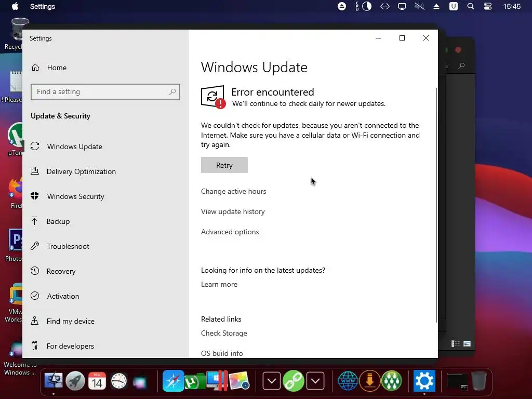Click the magnifier in Find a setting box
532x399 pixels.
pos(172,91)
